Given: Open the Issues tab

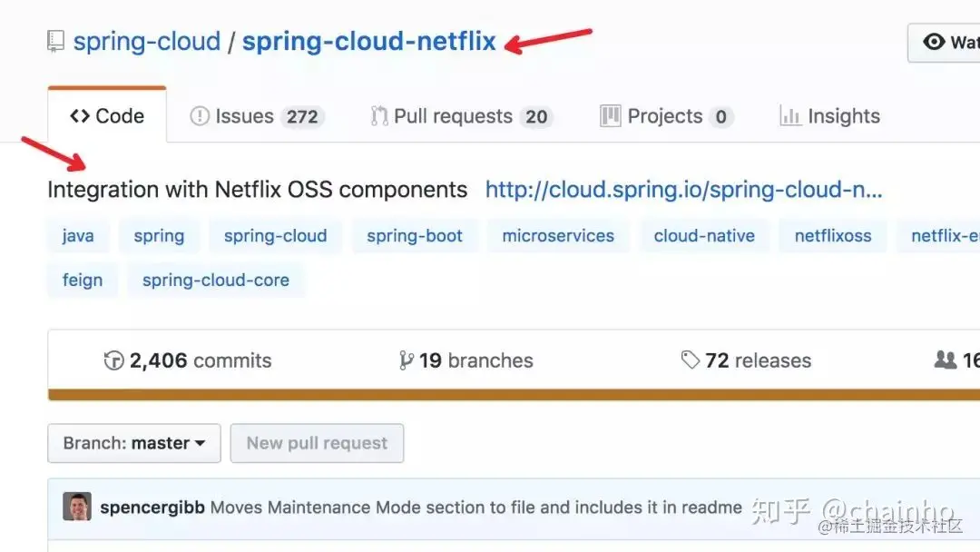Looking at the screenshot, I should tap(257, 116).
